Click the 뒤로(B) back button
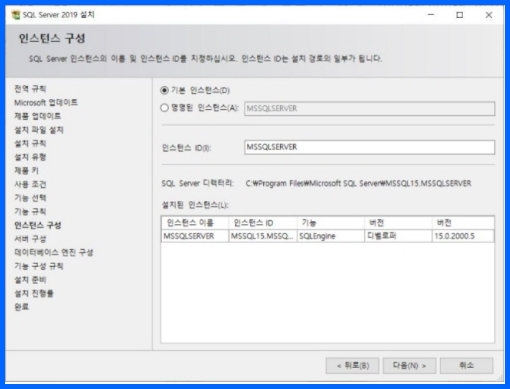Image resolution: width=510 pixels, height=389 pixels. pyautogui.click(x=352, y=366)
